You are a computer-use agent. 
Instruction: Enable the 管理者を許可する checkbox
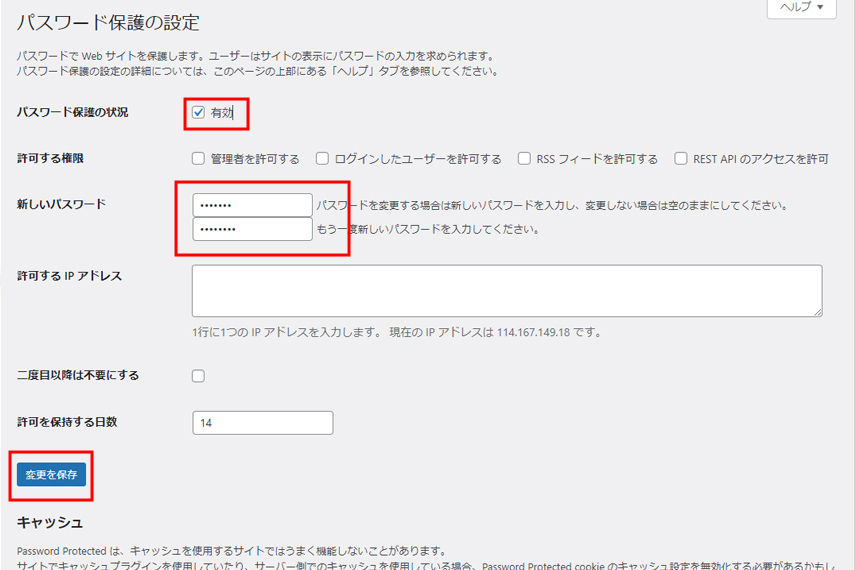[198, 159]
